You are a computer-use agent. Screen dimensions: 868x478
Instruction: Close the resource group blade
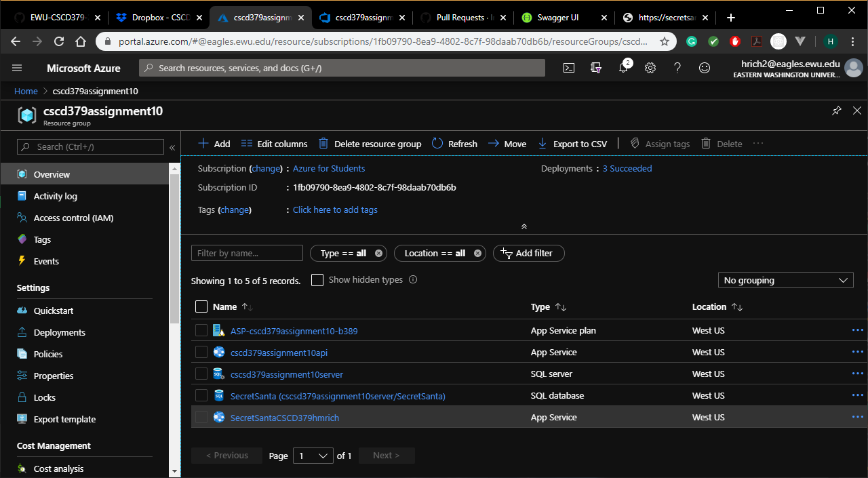tap(857, 111)
